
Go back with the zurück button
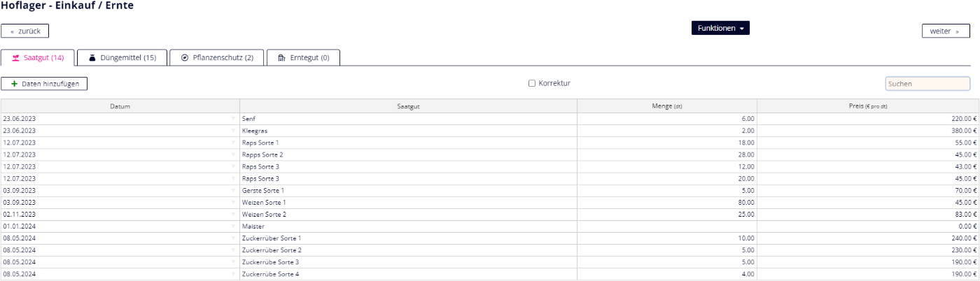(25, 31)
